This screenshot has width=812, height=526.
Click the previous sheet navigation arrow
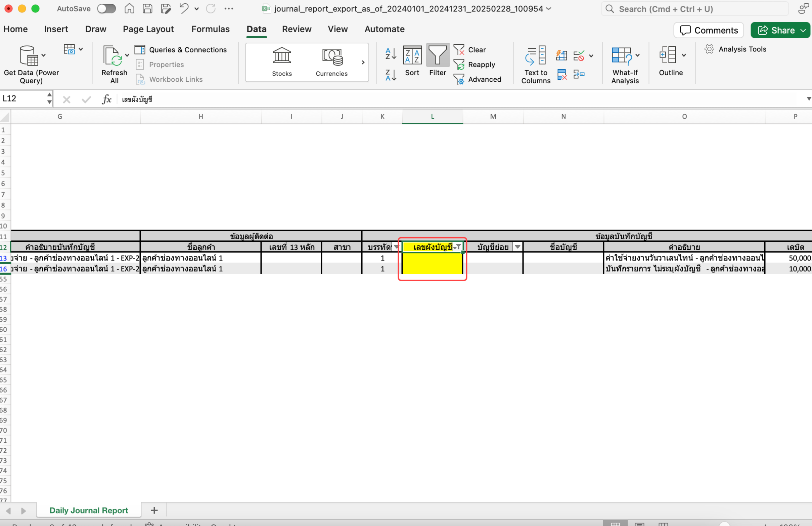point(8,511)
